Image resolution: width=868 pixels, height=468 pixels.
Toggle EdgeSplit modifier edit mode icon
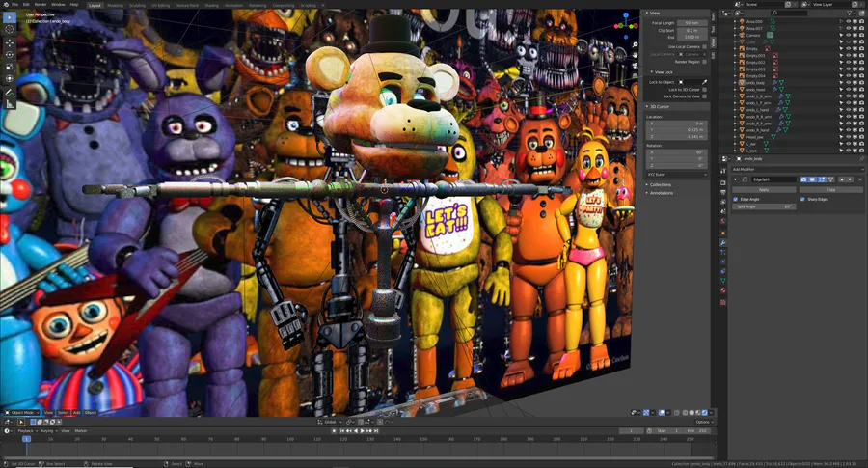point(822,179)
